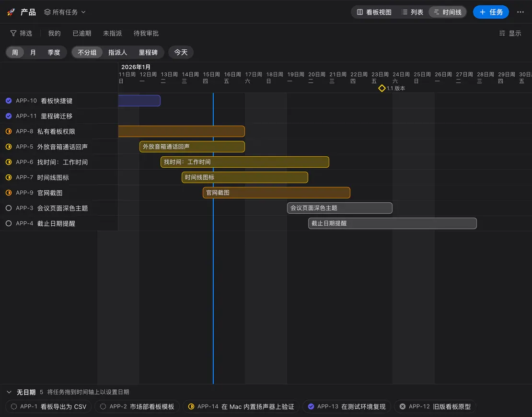Open task row APP-4 截止日期提醒
Image resolution: width=532 pixels, height=417 pixels.
(58, 223)
